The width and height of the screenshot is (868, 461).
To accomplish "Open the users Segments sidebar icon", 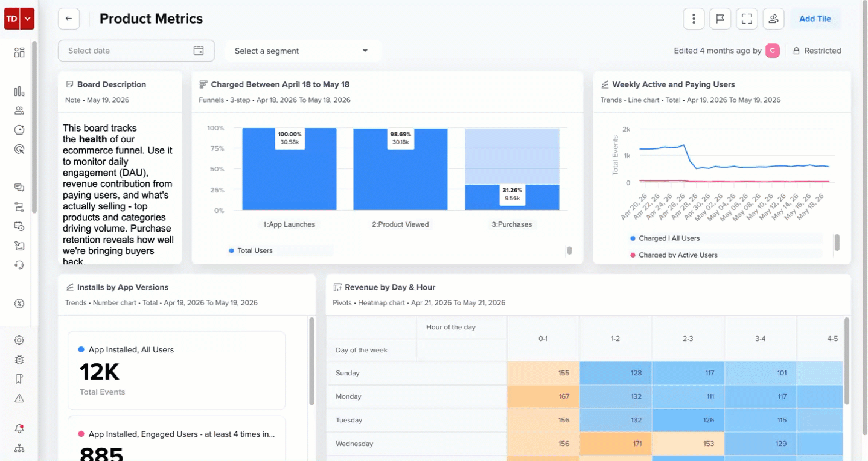I will (19, 110).
